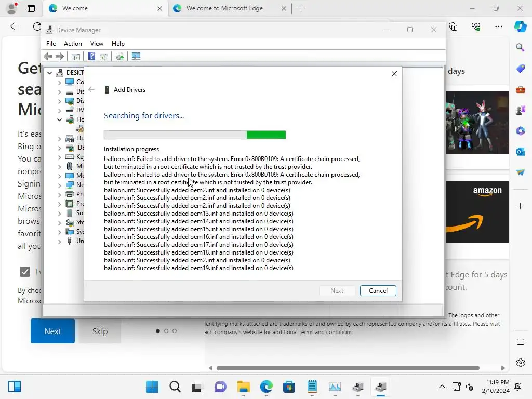
Task: Toggle the checked checkbox on Edge welcome page
Action: pos(25,271)
